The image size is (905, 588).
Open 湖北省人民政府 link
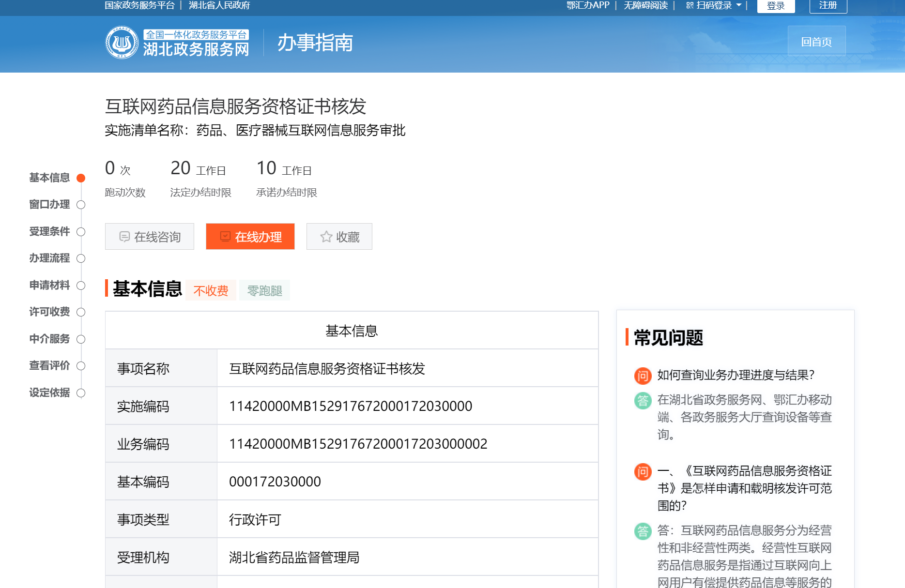[219, 5]
